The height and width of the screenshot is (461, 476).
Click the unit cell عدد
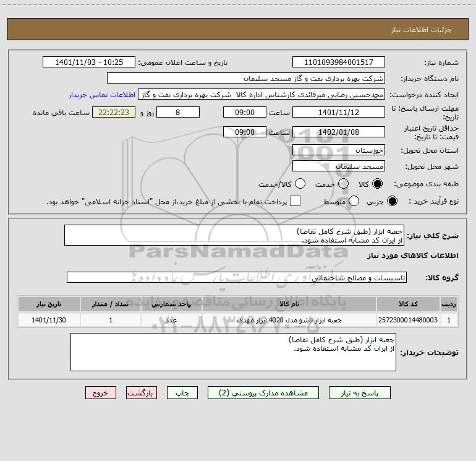(x=171, y=320)
